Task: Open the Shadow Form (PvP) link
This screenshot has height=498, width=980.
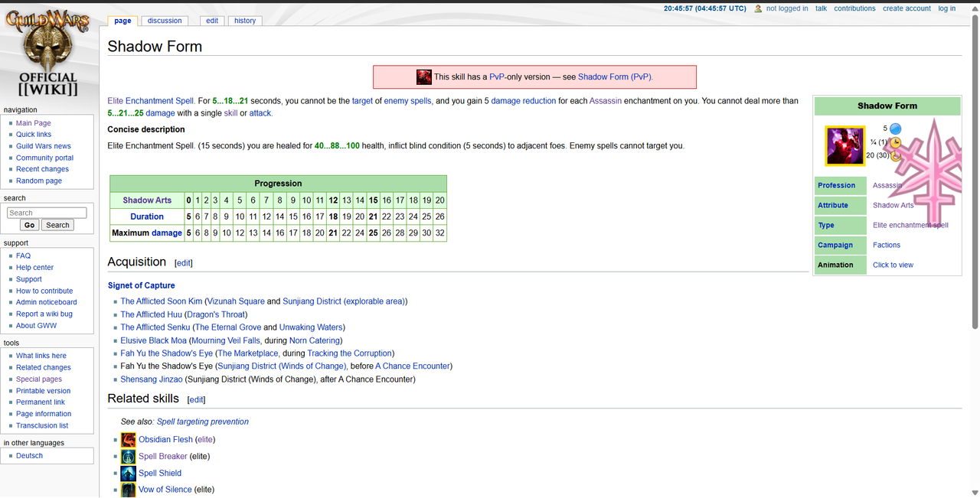Action: click(615, 76)
